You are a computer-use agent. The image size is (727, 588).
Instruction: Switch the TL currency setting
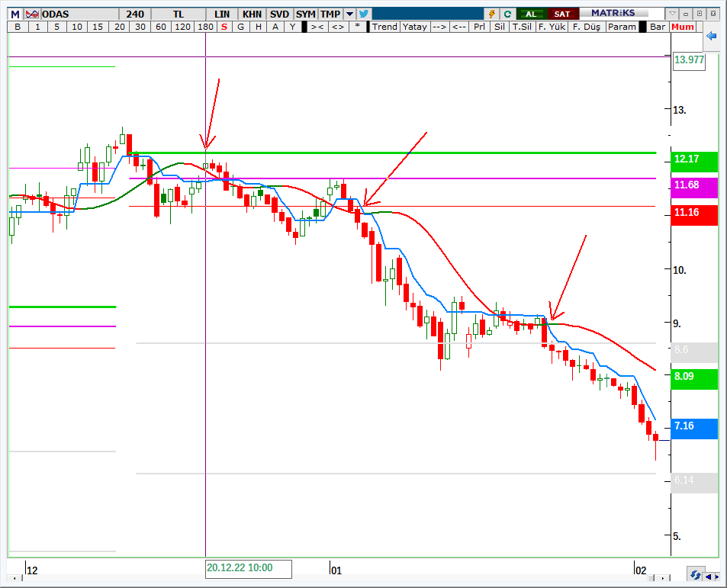[179, 14]
